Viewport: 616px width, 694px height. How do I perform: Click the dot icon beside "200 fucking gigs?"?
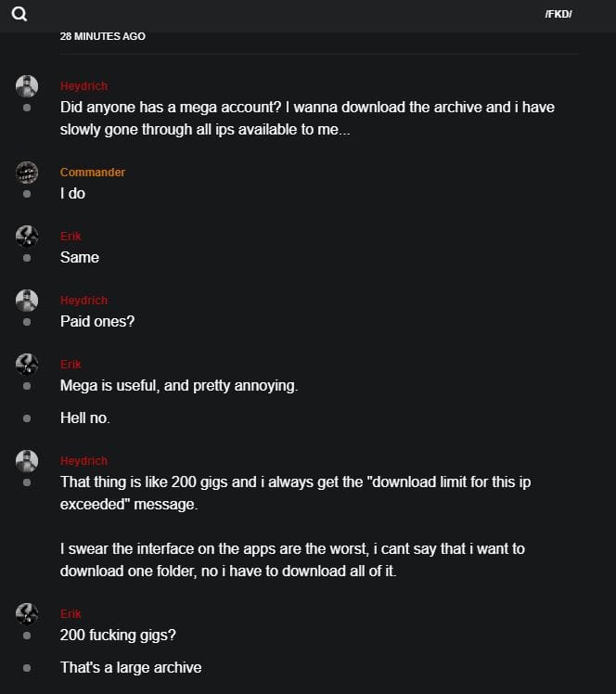(27, 636)
